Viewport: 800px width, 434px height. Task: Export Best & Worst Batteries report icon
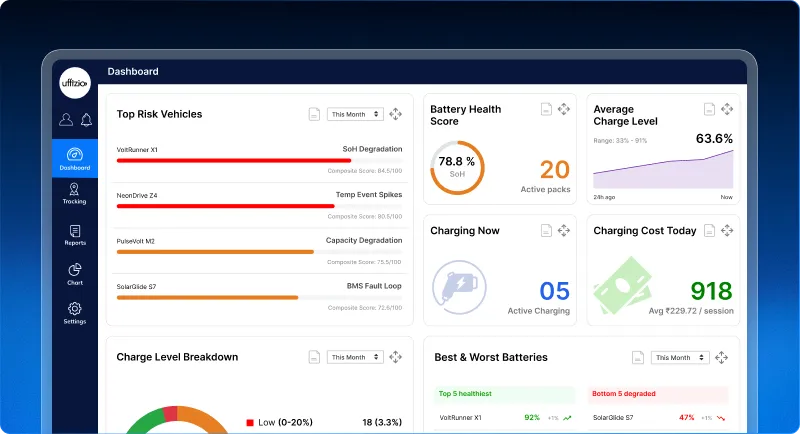coord(638,358)
